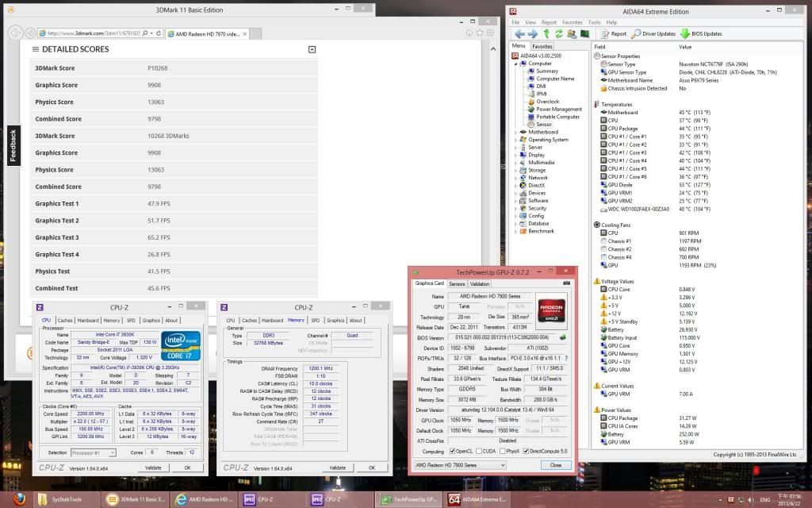This screenshot has height=508, width=812.
Task: Click the browser favorites star icon
Action: (x=480, y=33)
